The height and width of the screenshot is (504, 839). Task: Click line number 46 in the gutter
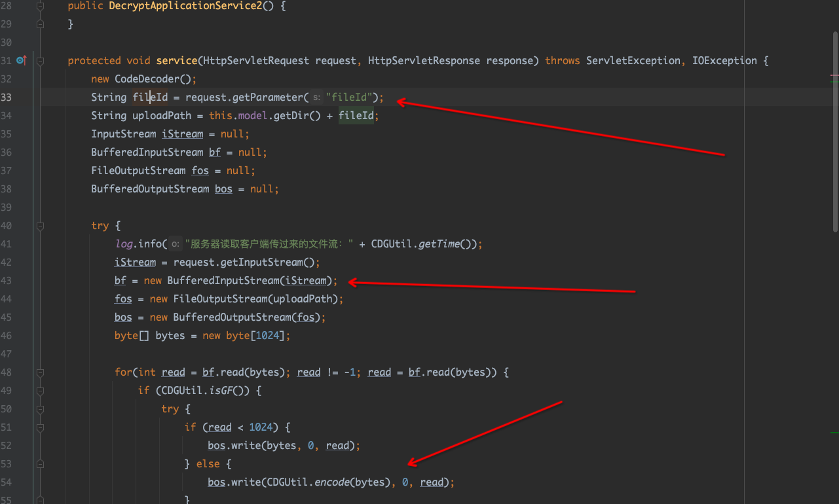(x=7, y=336)
